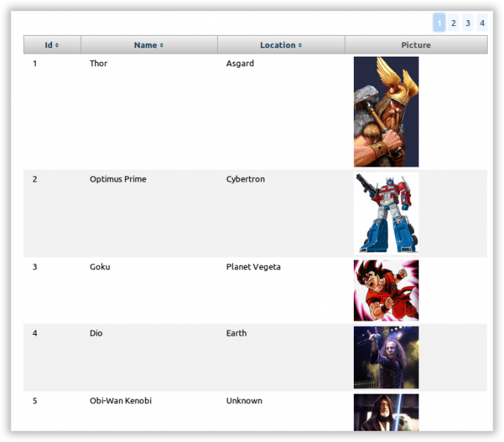Select the Optimus Prime name cell

117,179
